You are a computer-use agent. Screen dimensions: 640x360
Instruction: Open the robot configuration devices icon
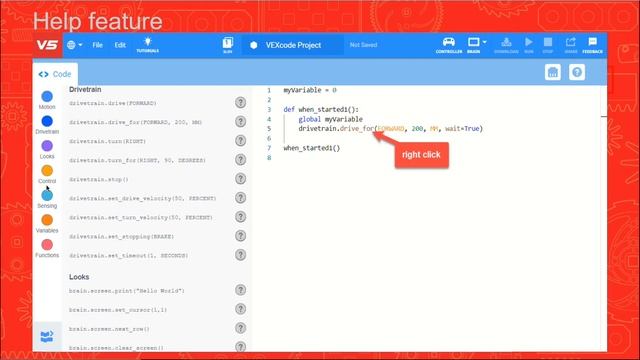click(x=553, y=72)
